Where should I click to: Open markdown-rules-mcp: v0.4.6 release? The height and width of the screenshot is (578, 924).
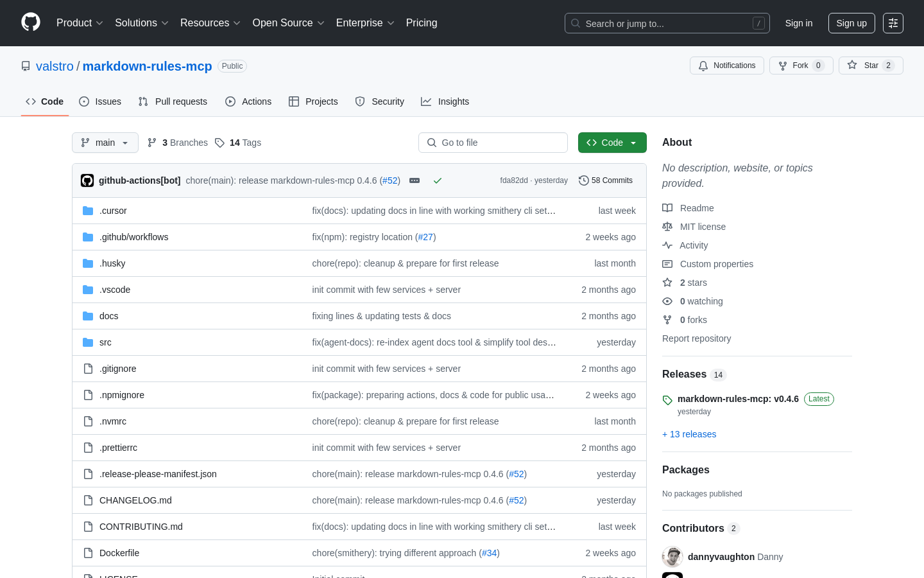click(x=738, y=399)
